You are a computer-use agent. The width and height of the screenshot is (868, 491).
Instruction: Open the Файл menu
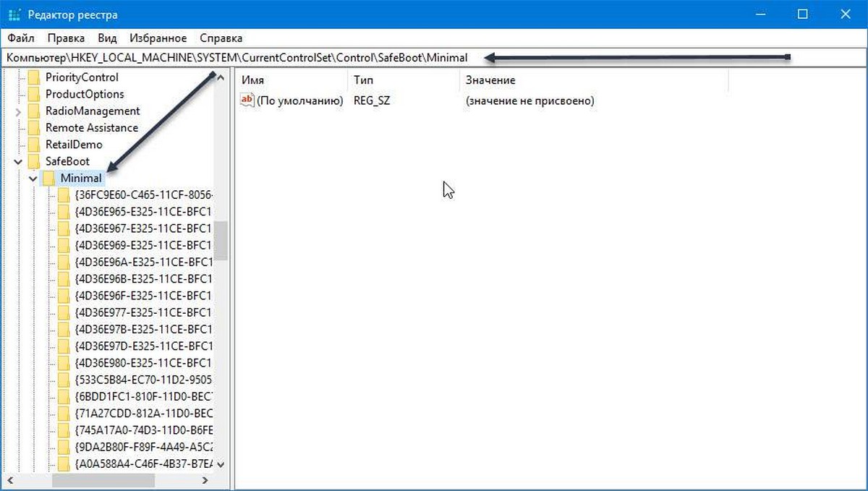(20, 38)
